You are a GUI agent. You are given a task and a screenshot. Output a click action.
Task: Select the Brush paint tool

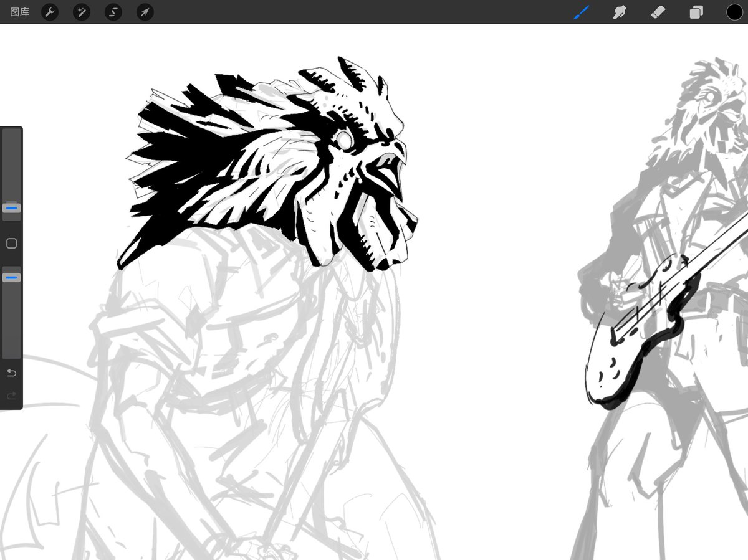582,12
